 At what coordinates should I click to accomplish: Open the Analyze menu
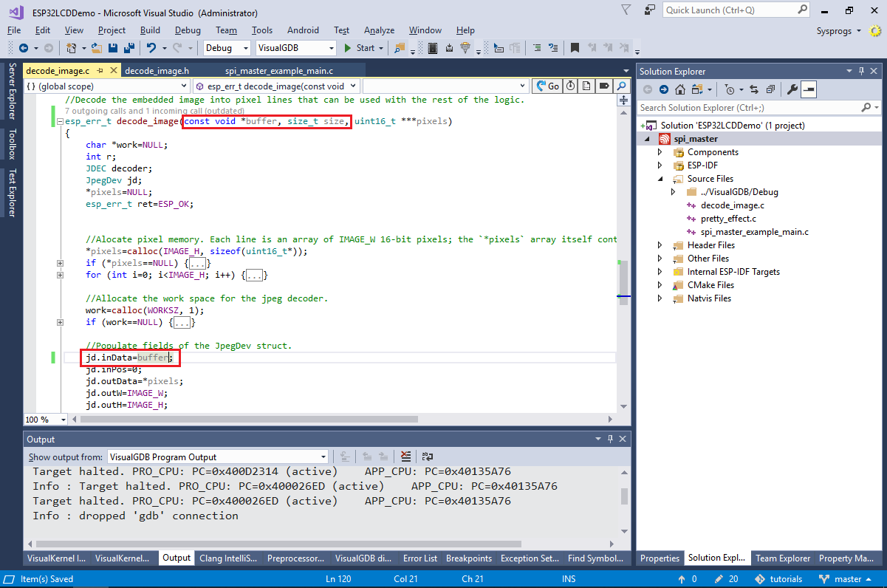point(379,30)
